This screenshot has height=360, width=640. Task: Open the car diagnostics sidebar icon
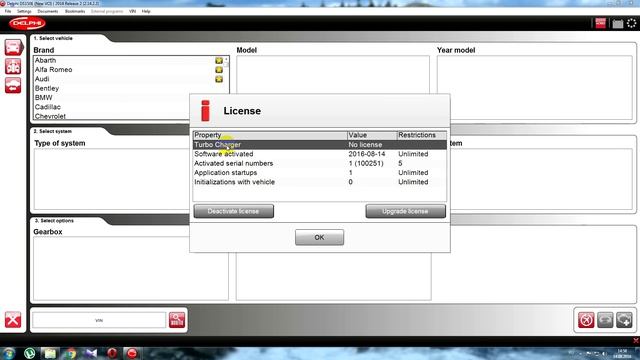(x=13, y=47)
